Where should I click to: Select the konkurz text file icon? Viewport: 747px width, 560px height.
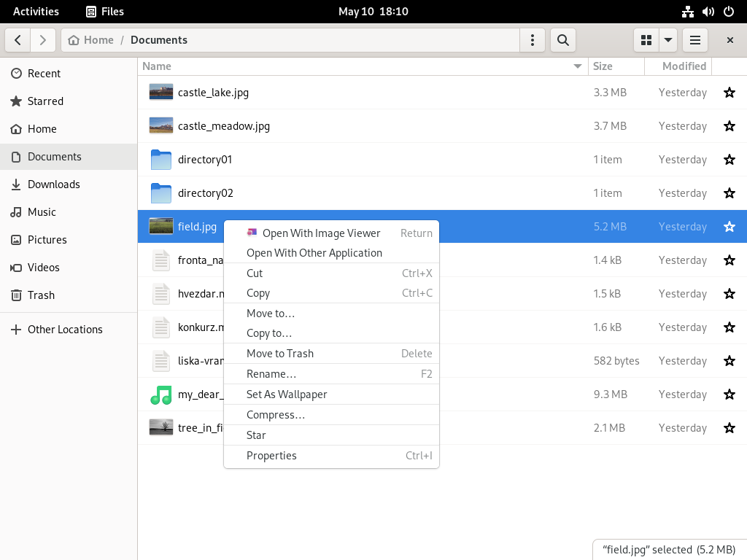(x=161, y=327)
